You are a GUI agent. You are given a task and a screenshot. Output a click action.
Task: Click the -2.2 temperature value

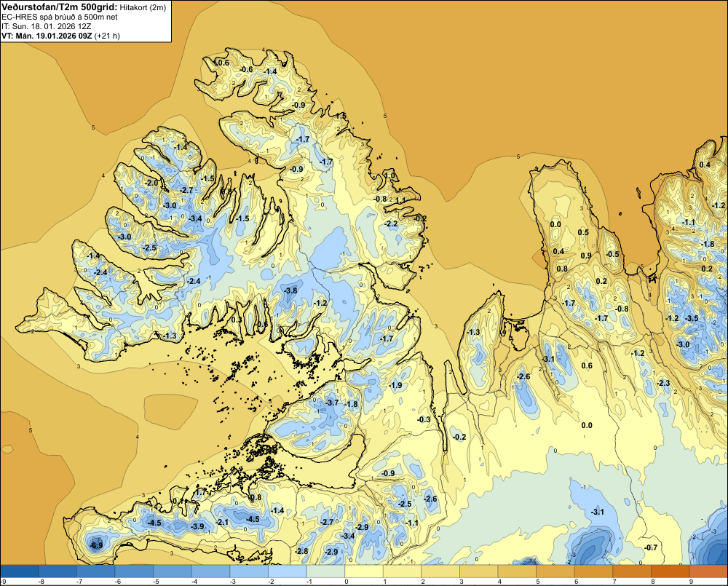(392, 223)
